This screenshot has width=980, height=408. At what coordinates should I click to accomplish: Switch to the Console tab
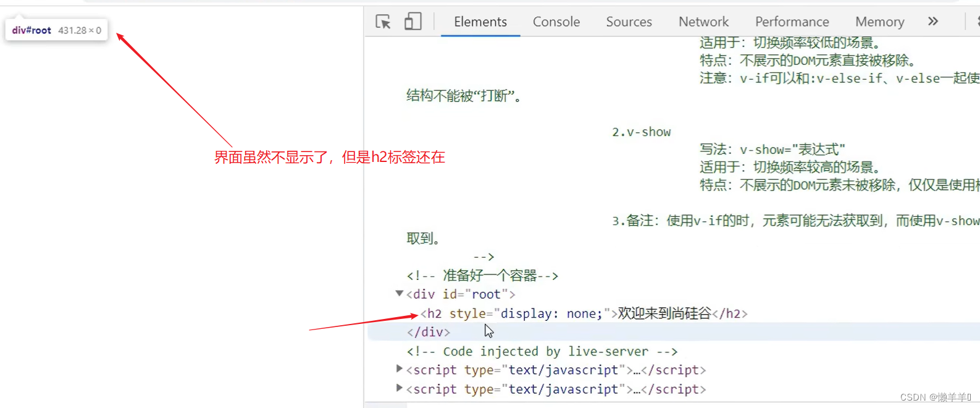pos(556,22)
